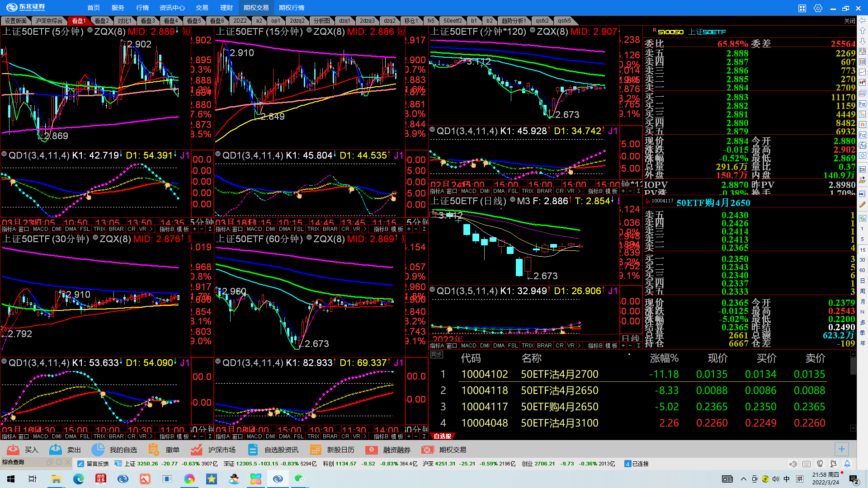Click the F10 company info sidebar icon
868x488 pixels.
pyautogui.click(x=862, y=104)
